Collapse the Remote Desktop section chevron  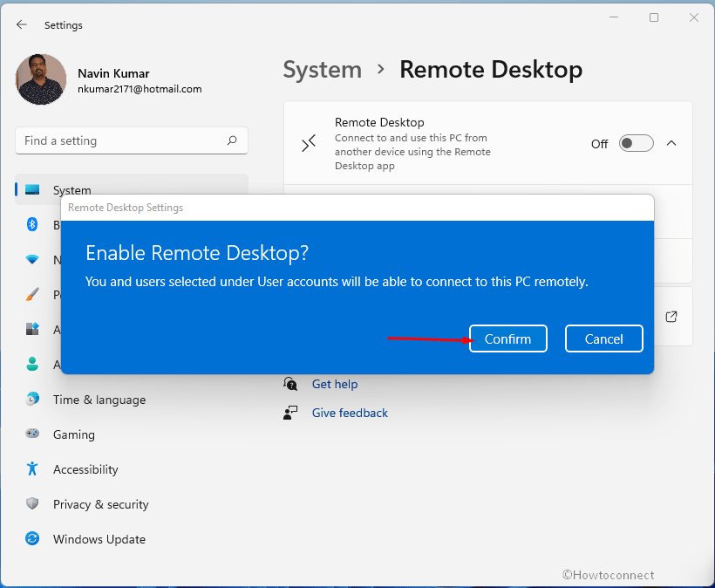click(671, 144)
